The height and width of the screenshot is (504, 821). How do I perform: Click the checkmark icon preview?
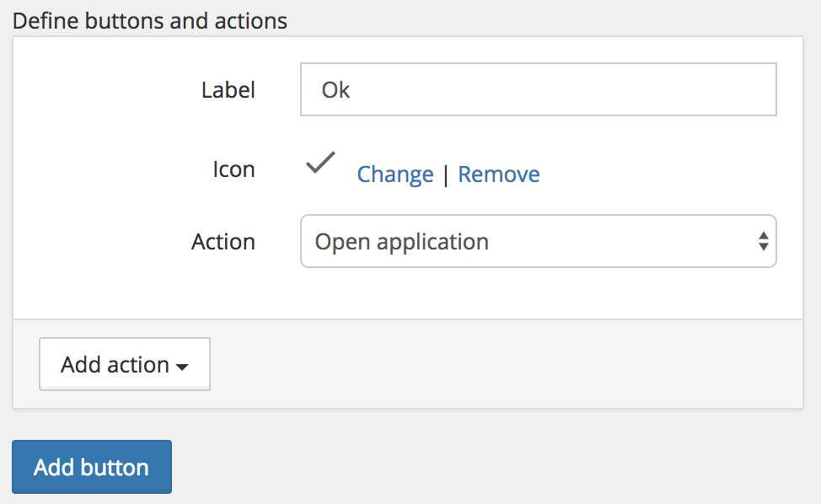click(x=320, y=163)
